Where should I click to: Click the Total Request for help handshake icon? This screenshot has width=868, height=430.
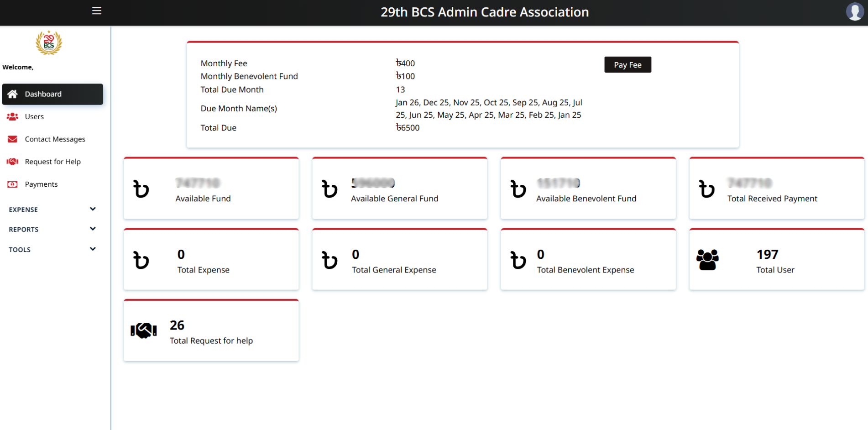pyautogui.click(x=143, y=330)
